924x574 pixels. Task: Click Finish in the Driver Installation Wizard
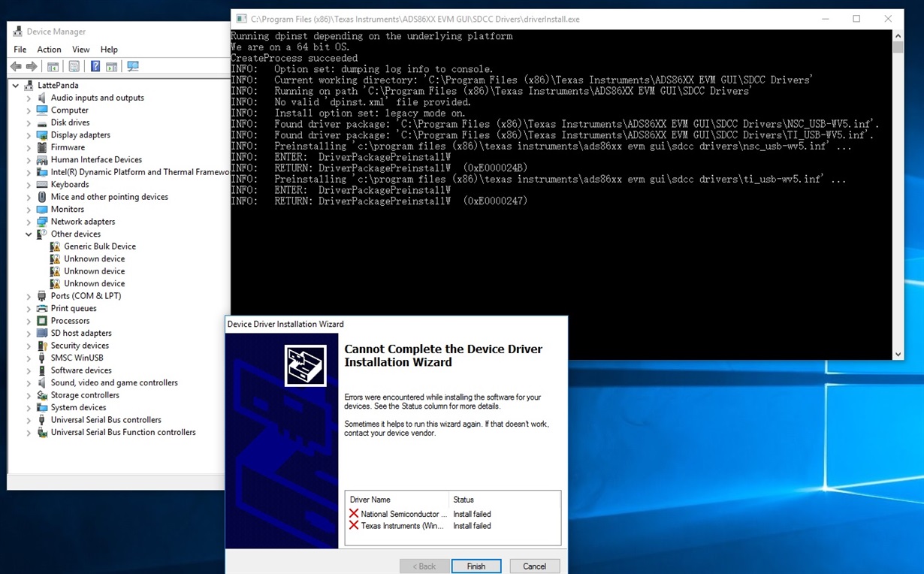[x=476, y=566]
